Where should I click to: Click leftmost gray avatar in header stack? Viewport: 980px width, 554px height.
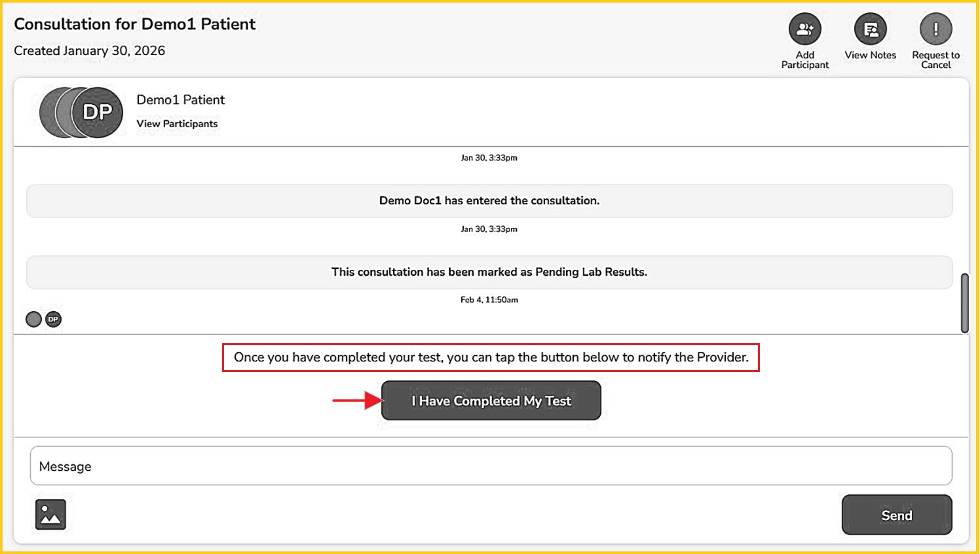[x=48, y=113]
